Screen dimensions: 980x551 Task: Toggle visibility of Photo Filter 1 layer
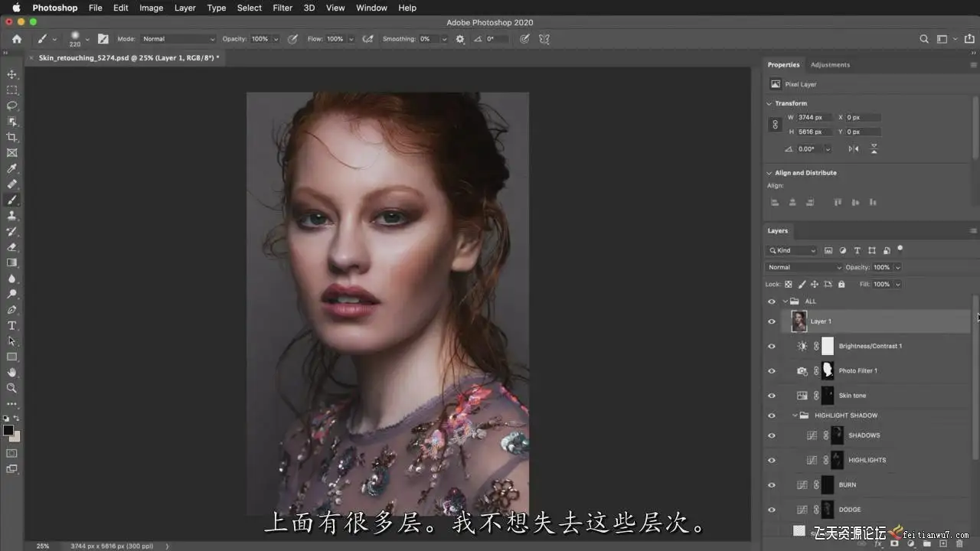pyautogui.click(x=771, y=371)
